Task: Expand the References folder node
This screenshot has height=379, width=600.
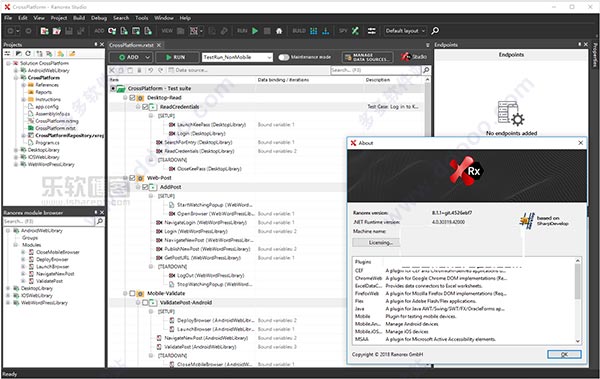Action: pyautogui.click(x=24, y=85)
